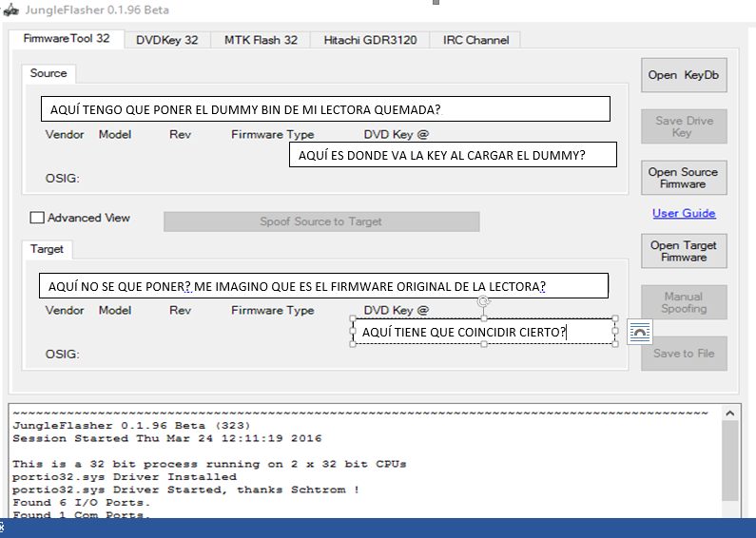This screenshot has height=538, width=756.
Task: Click the layout options icon beside text box
Action: [640, 332]
